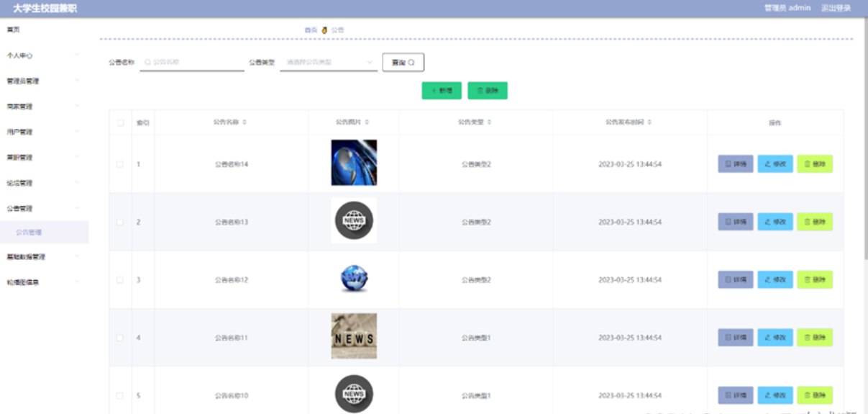Expand 商家管理 sidebar arrow
The width and height of the screenshot is (868, 414).
77,106
